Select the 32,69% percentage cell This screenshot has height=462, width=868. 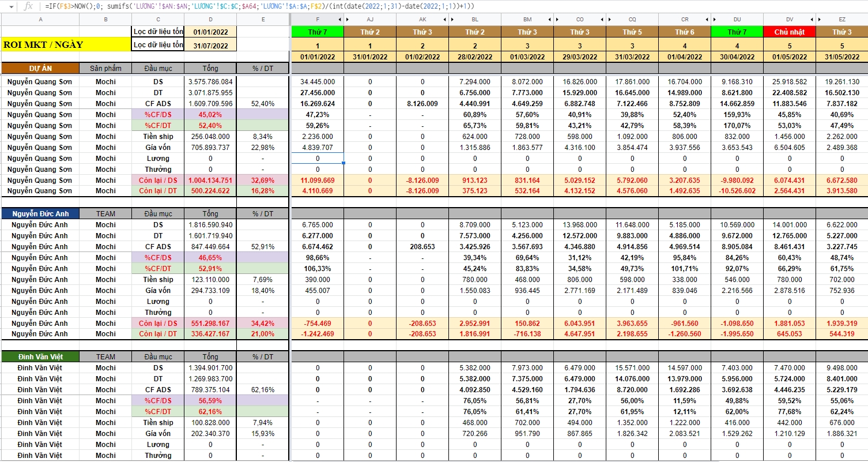pos(263,180)
